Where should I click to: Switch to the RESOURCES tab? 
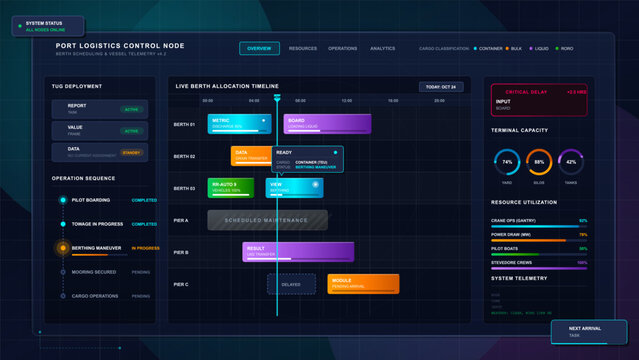(x=303, y=49)
